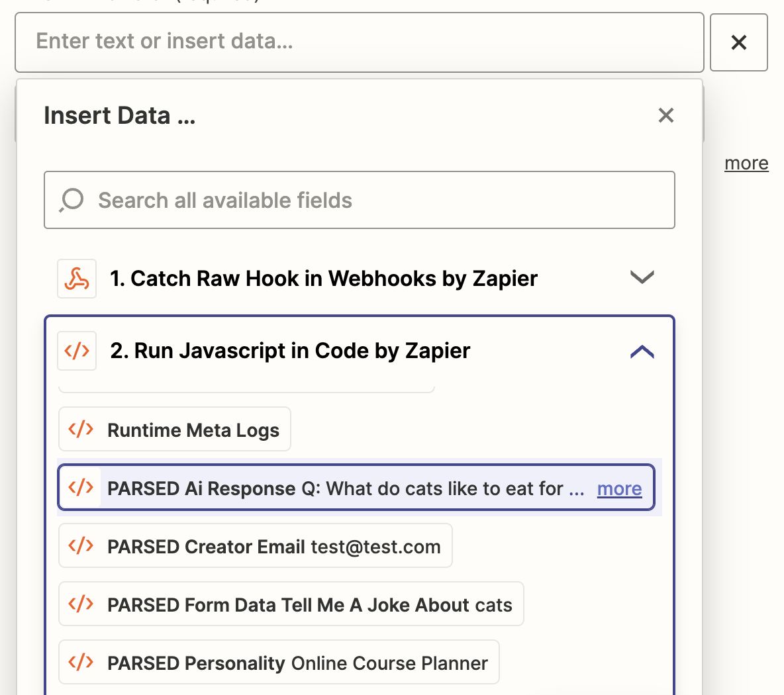The width and height of the screenshot is (784, 695).
Task: Clear the text field with X button
Action: pos(738,42)
